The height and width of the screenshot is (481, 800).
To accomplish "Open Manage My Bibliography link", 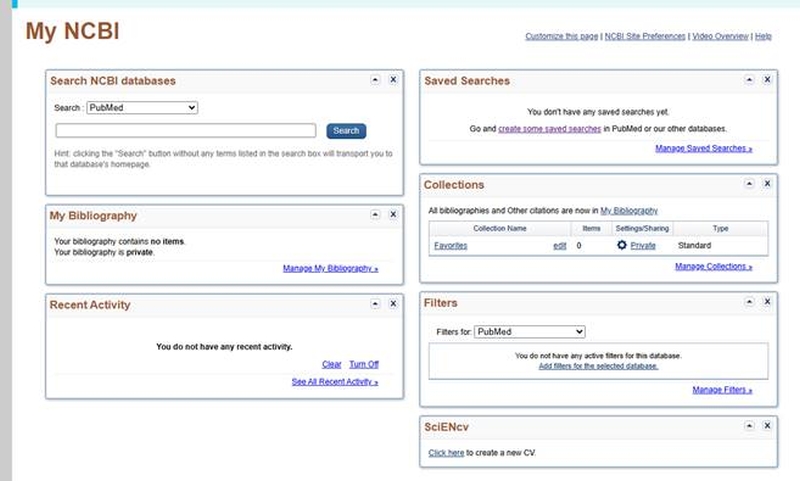I will (331, 269).
